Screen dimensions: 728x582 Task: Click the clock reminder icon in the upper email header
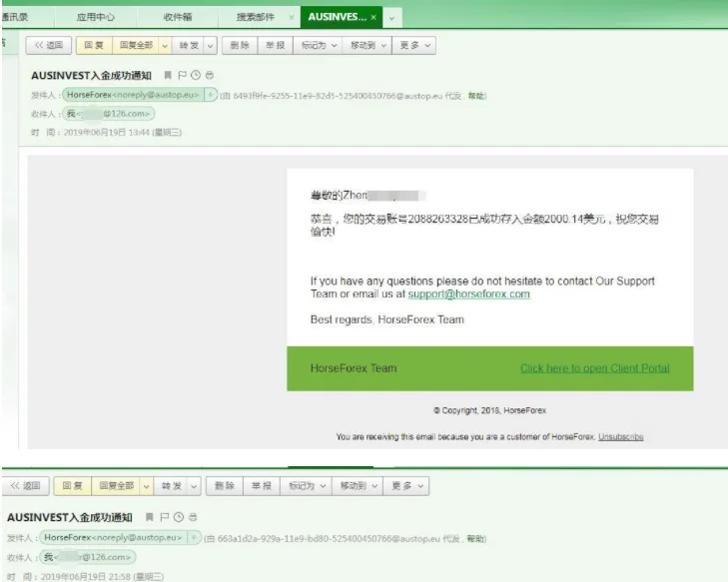(x=196, y=75)
